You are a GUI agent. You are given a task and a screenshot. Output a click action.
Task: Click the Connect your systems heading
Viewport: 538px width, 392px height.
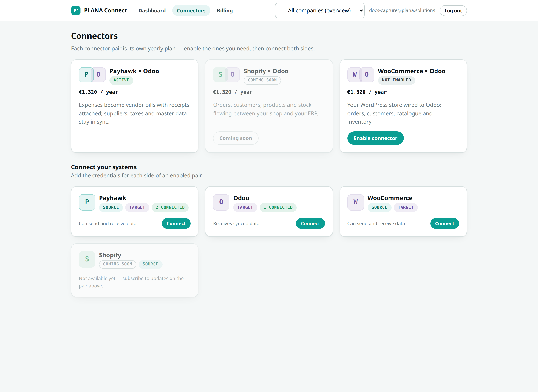coord(104,167)
